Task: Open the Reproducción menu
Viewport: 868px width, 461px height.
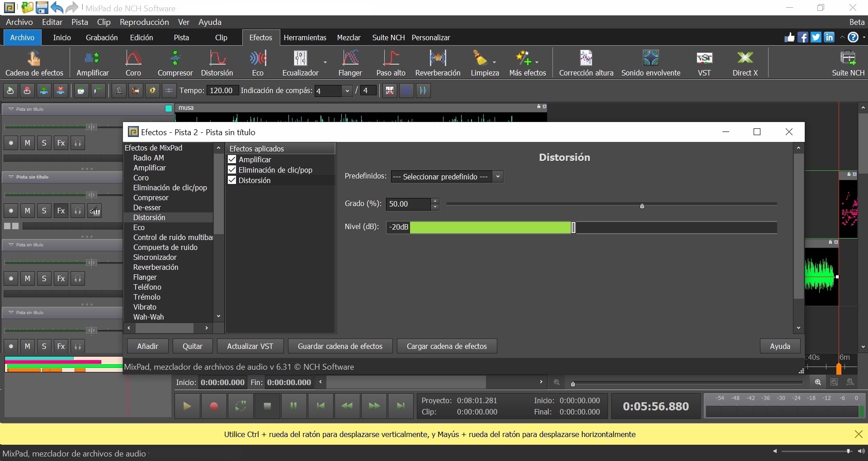Action: [x=144, y=22]
